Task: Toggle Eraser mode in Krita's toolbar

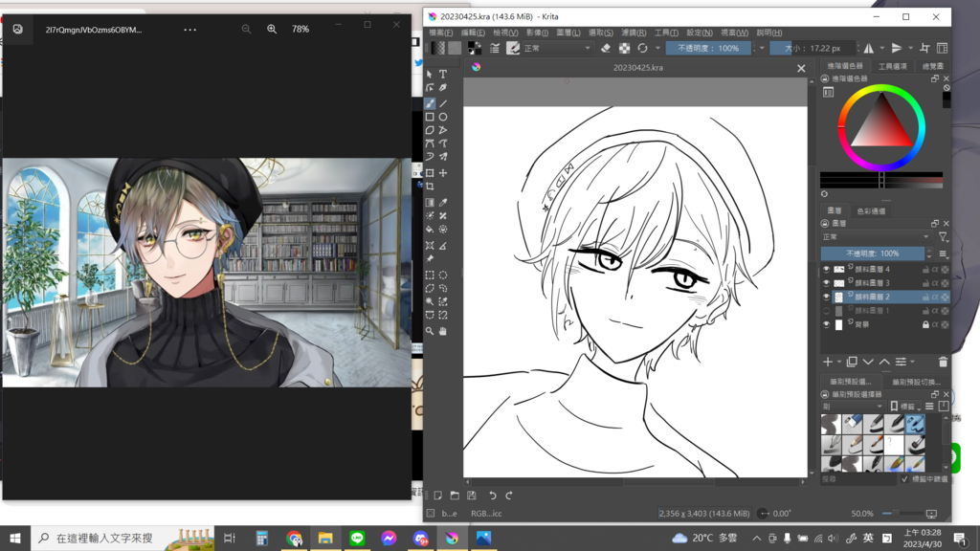Action: (x=605, y=48)
